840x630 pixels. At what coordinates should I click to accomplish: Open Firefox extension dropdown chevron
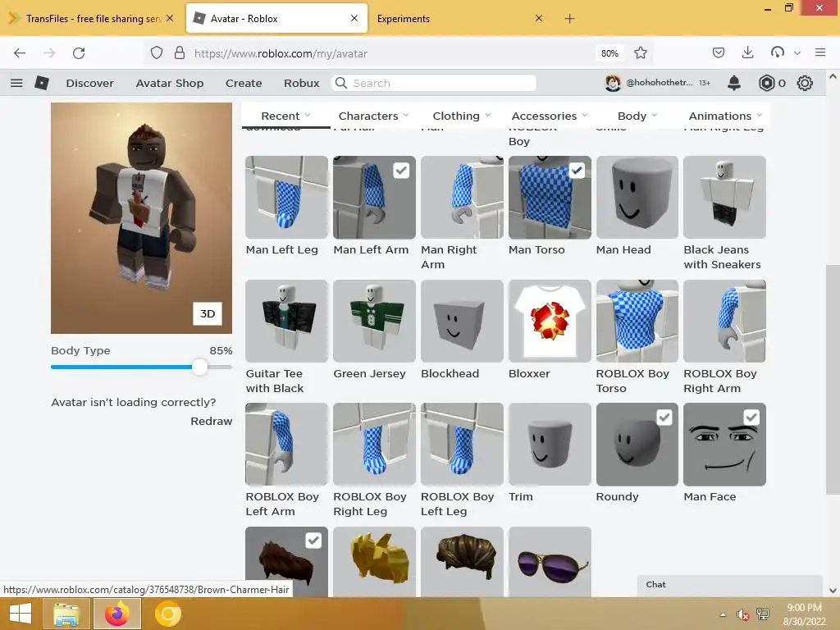(x=797, y=53)
